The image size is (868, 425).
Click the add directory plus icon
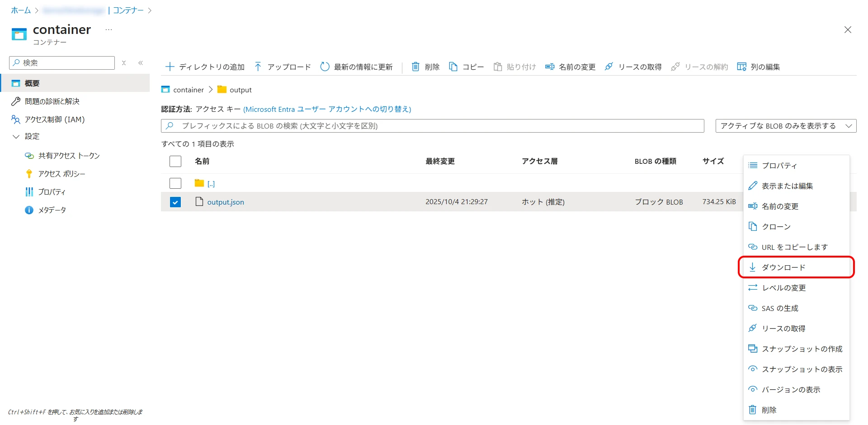pyautogui.click(x=170, y=67)
